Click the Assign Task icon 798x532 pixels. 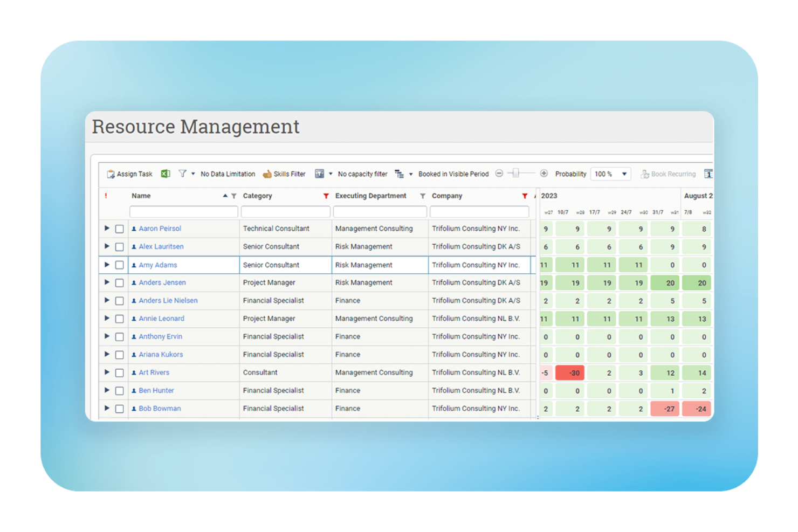click(x=111, y=174)
